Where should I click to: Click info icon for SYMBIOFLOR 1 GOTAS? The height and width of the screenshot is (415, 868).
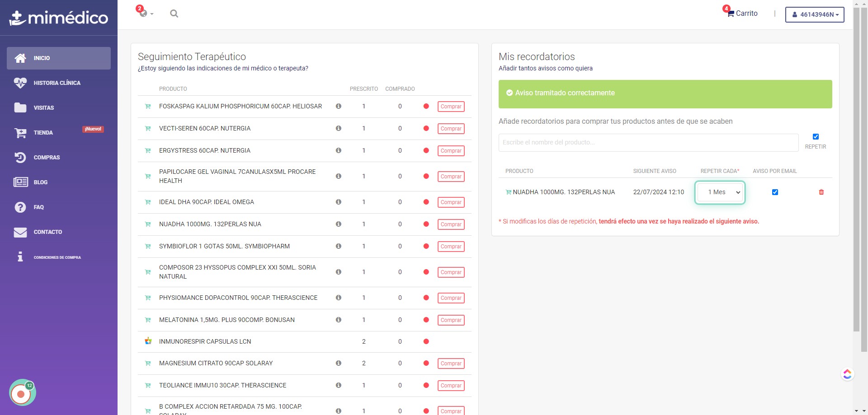(338, 246)
